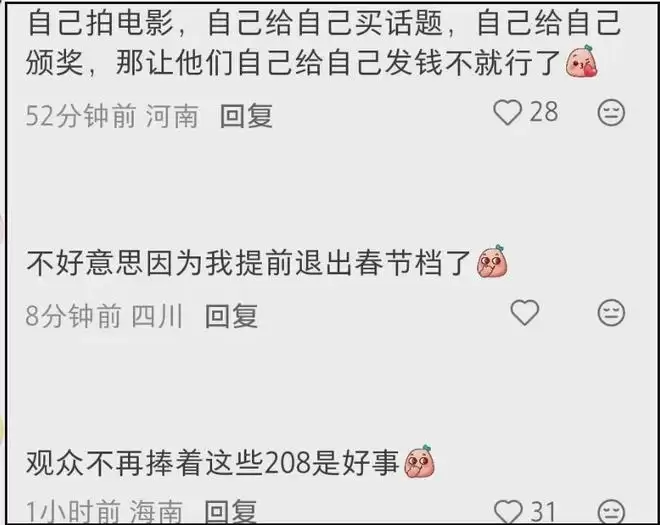Dislike the 8分钟前 四川 comment

click(x=611, y=312)
